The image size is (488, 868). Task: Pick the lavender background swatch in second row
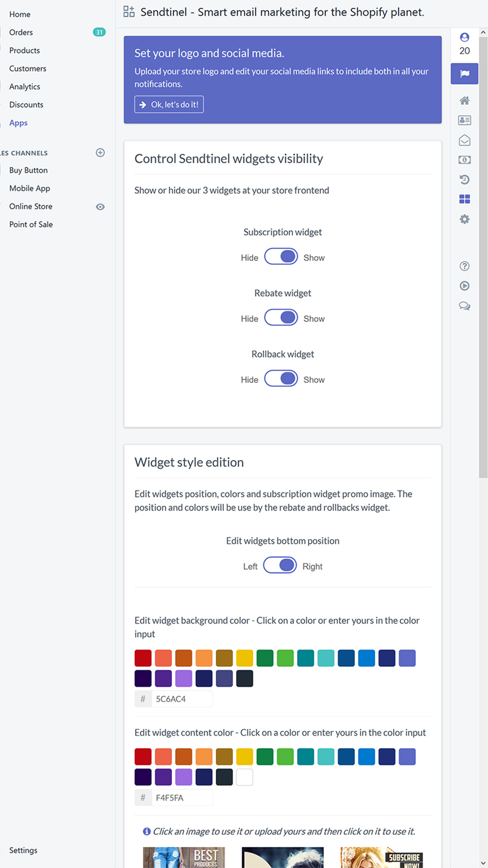[184, 678]
